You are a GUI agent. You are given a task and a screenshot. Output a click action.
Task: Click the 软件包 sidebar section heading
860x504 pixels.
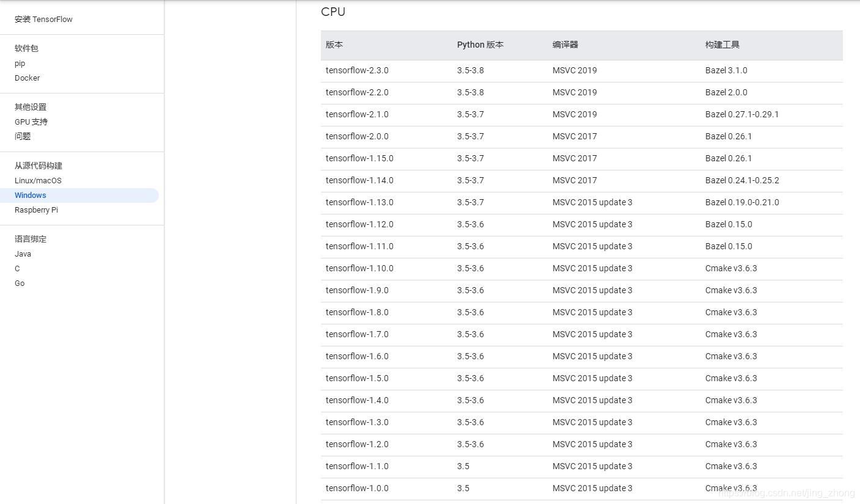[x=26, y=48]
